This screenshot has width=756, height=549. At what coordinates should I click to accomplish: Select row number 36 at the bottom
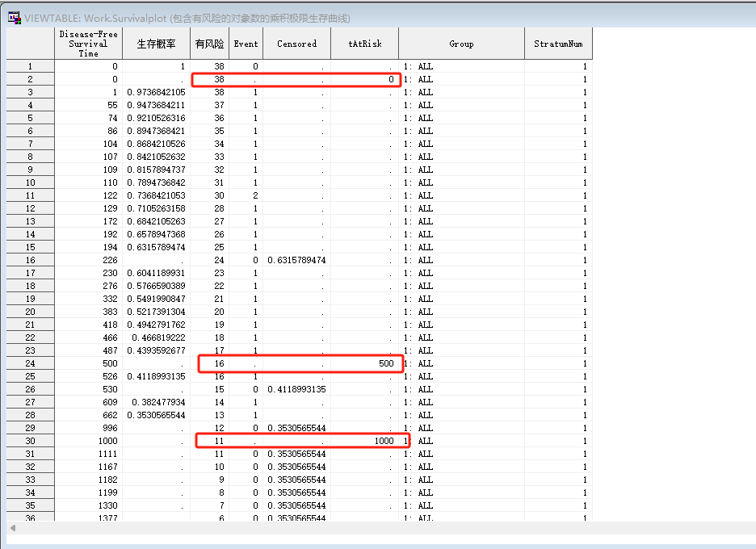[x=29, y=517]
